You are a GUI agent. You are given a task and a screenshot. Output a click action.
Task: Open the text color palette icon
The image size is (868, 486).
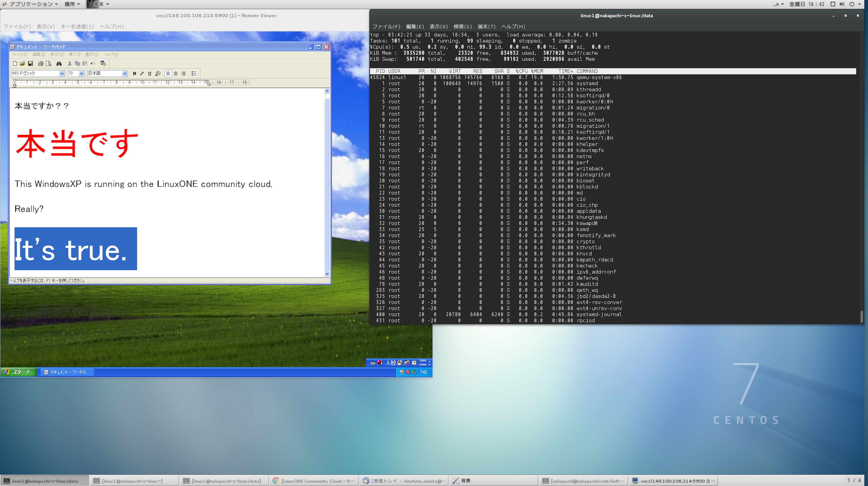(x=158, y=73)
